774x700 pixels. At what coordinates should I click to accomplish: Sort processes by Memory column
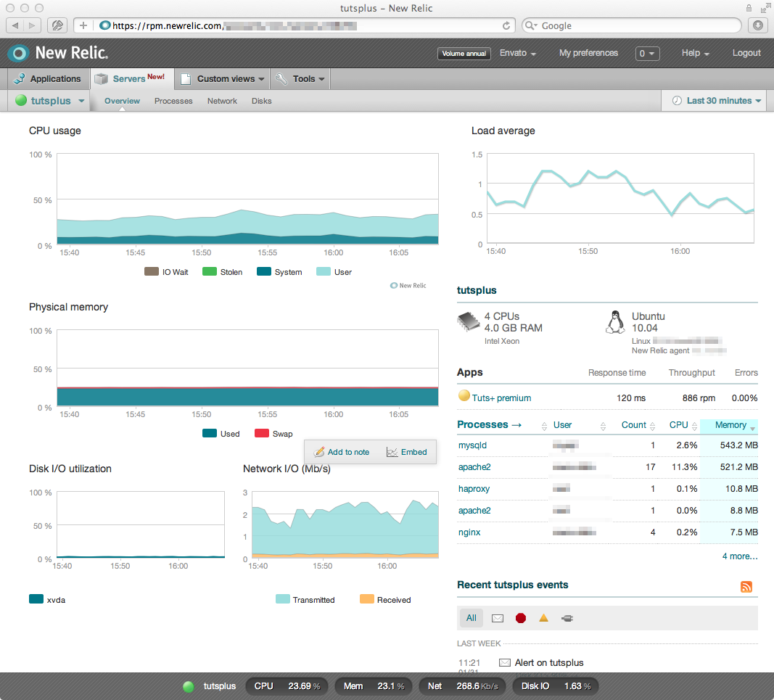(730, 425)
